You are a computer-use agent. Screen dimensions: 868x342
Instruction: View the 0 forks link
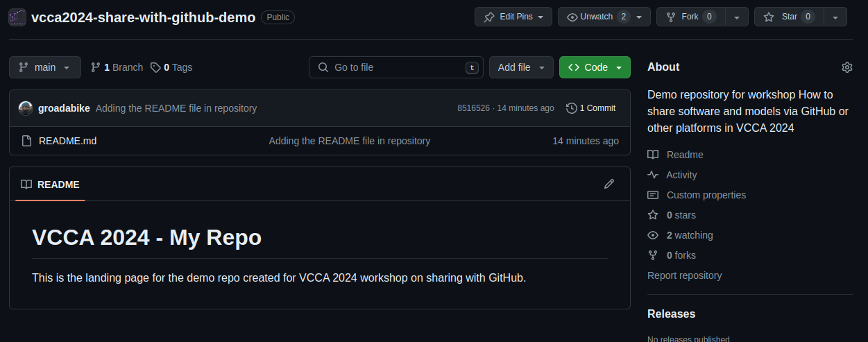[x=681, y=255]
